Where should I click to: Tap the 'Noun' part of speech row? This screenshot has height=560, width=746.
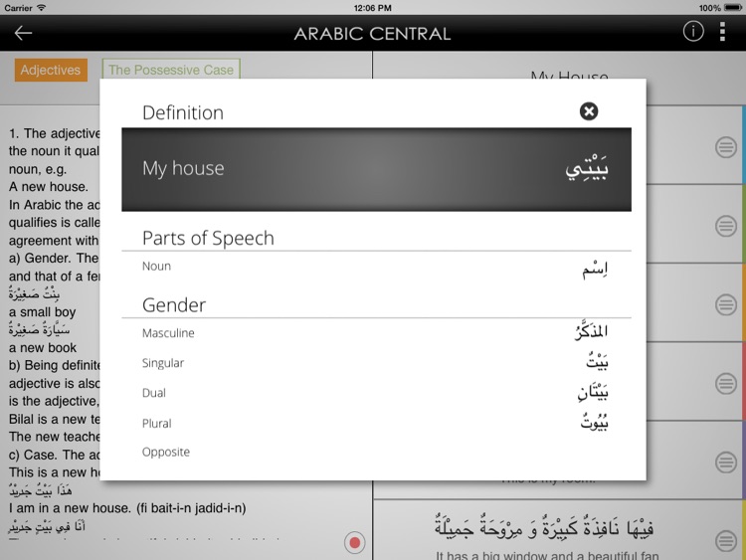point(376,270)
